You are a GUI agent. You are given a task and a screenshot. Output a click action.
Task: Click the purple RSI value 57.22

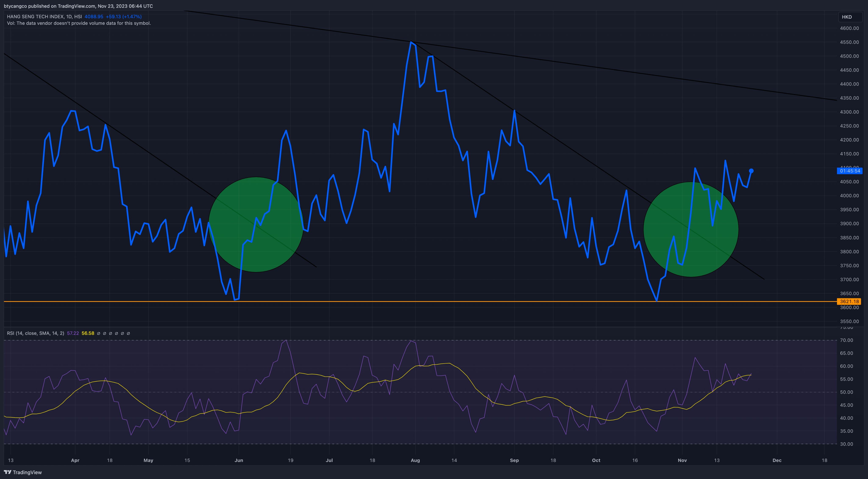pos(73,333)
